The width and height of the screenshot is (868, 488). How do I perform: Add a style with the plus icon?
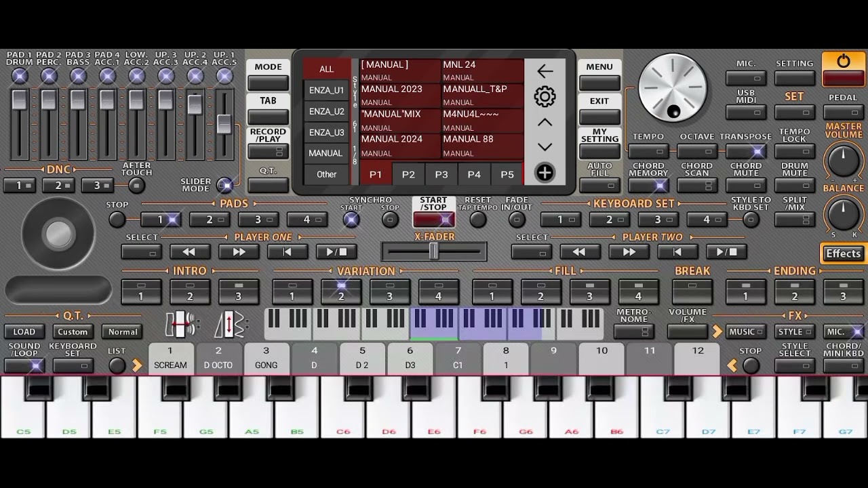point(545,172)
